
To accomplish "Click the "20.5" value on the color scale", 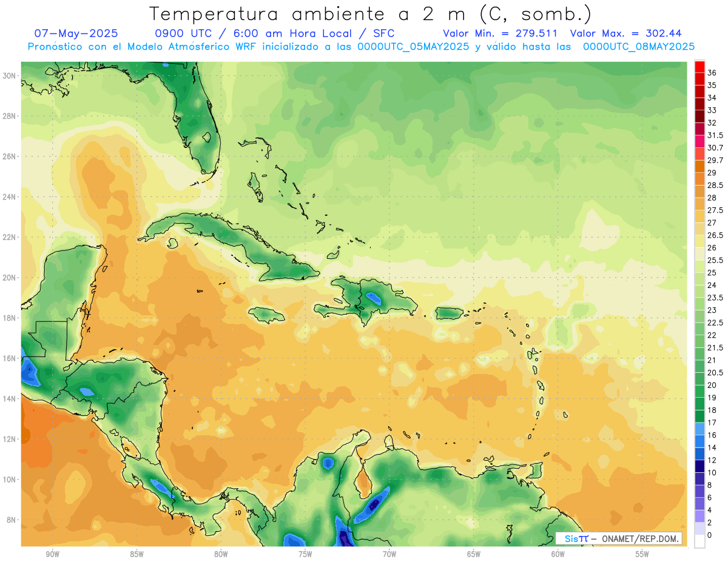I will pyautogui.click(x=715, y=372).
